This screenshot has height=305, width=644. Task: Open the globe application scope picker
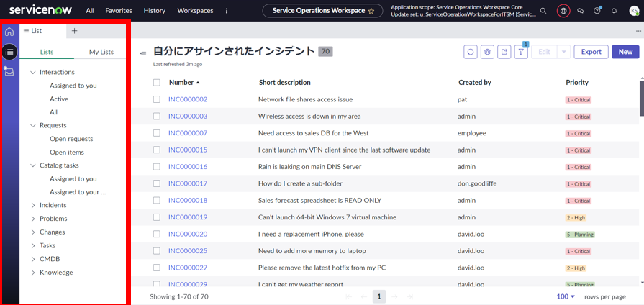[563, 11]
